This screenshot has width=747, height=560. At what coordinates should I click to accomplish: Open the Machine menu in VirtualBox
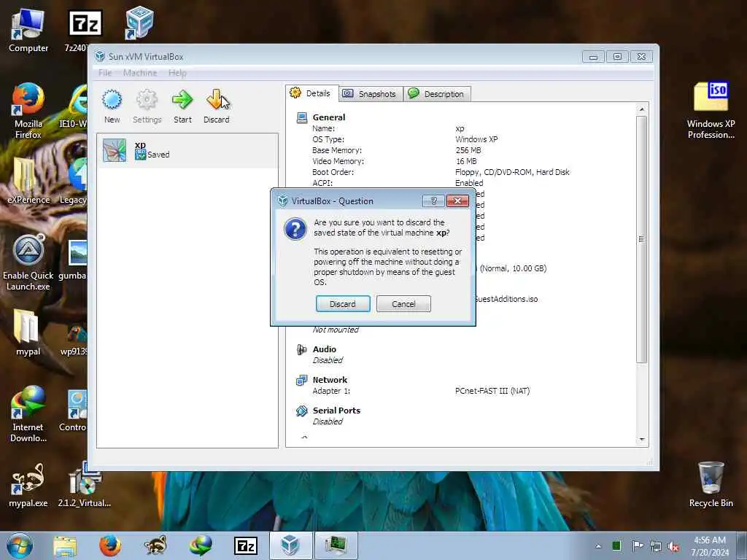pos(139,73)
